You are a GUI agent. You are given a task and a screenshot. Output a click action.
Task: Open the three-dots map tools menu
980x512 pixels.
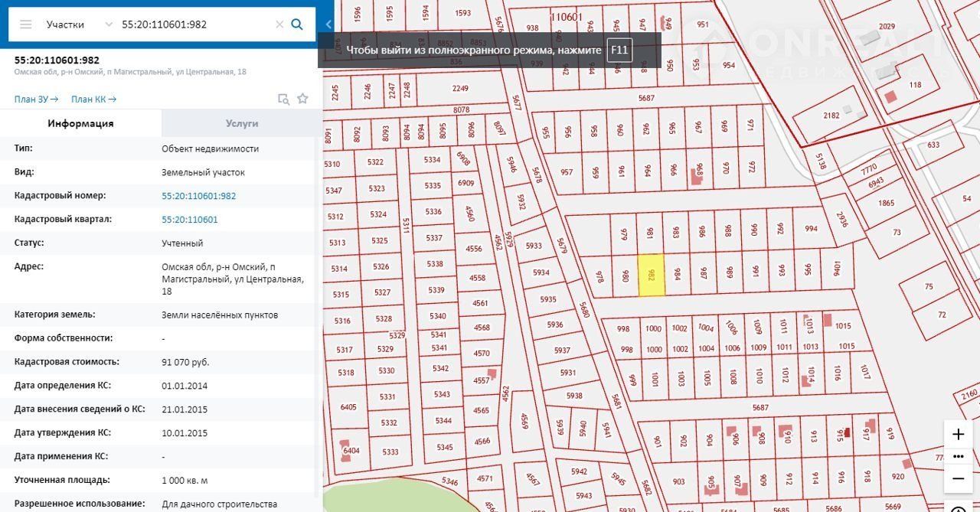[x=958, y=457]
